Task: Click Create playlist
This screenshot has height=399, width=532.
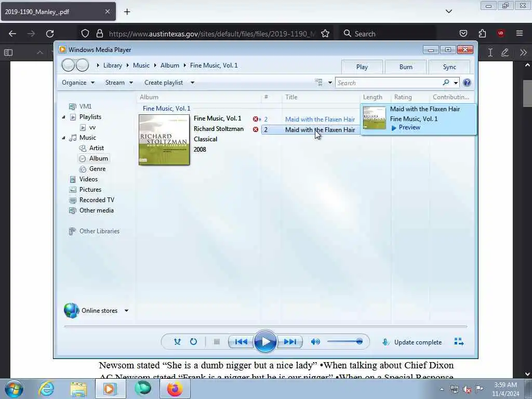Action: [164, 83]
